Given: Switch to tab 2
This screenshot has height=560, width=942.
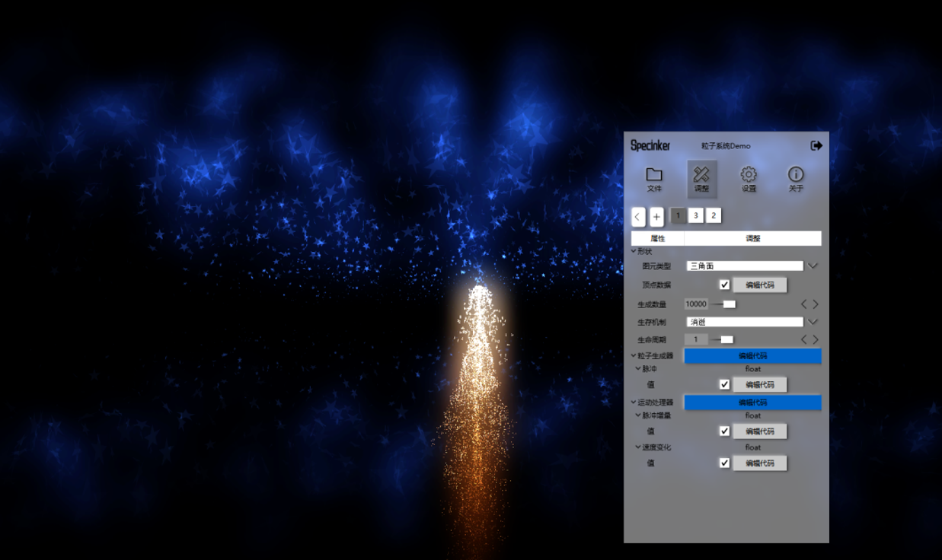Looking at the screenshot, I should click(x=713, y=216).
